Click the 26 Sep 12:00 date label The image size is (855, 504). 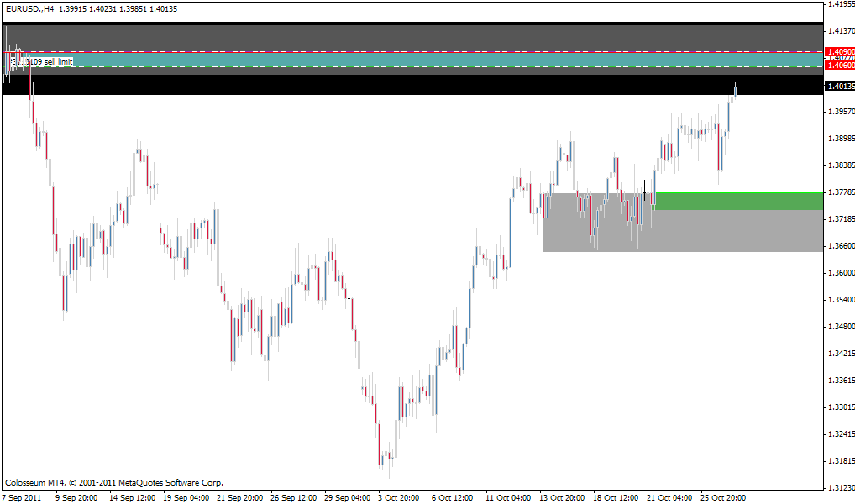coord(293,497)
